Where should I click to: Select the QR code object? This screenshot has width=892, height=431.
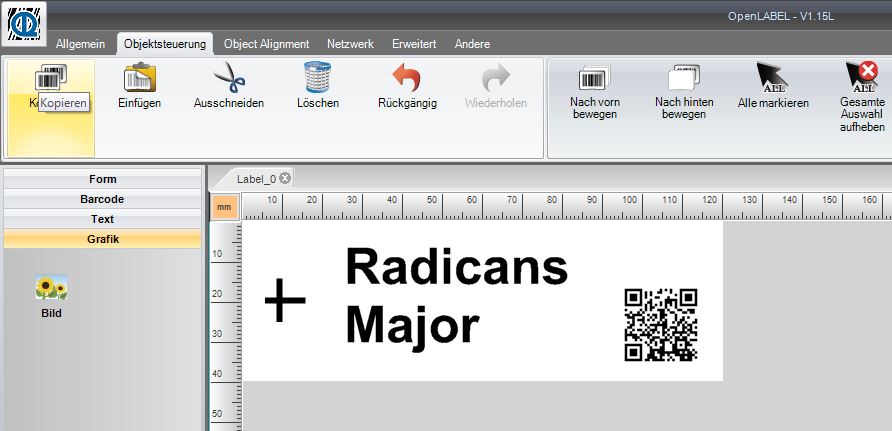click(x=661, y=325)
